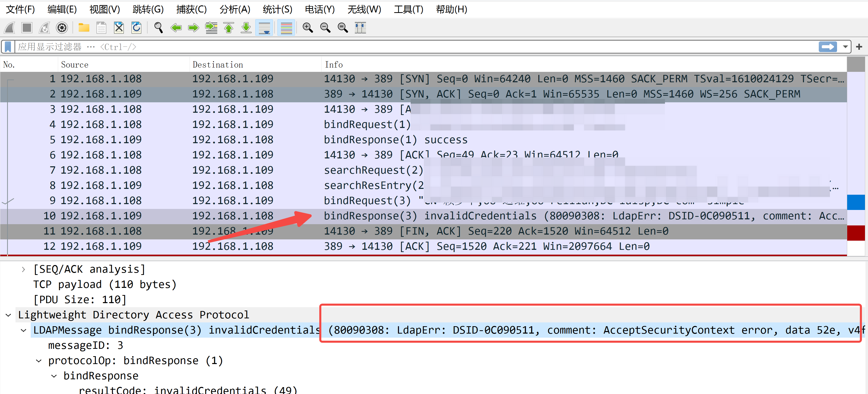Click the red marker in packet minimap
The height and width of the screenshot is (394, 868).
(856, 233)
